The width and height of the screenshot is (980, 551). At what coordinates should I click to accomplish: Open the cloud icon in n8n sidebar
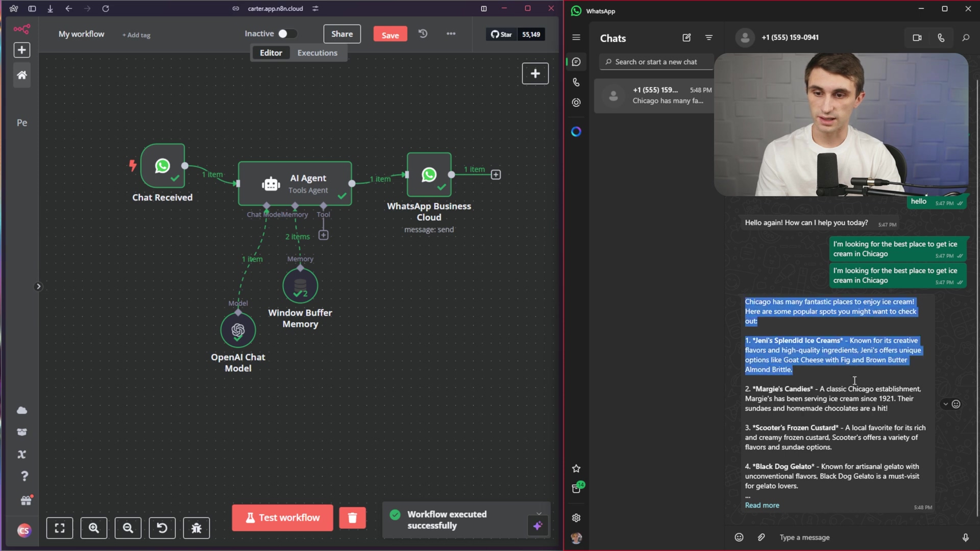[x=22, y=410]
